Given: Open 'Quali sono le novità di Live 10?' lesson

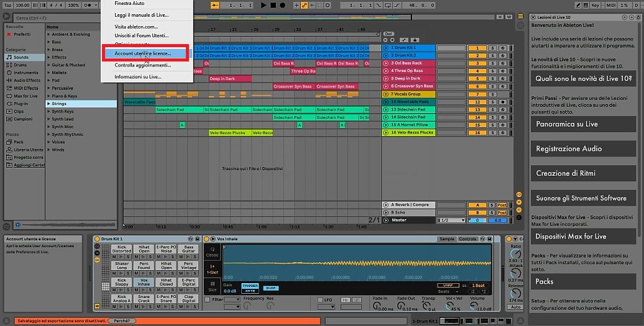Looking at the screenshot, I should pyautogui.click(x=583, y=78).
